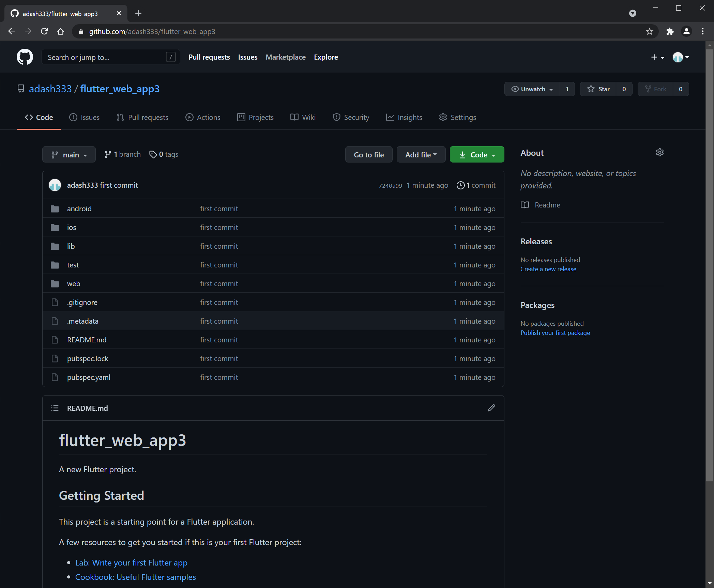Open the Wiki tab
This screenshot has height=588, width=714.
[303, 117]
